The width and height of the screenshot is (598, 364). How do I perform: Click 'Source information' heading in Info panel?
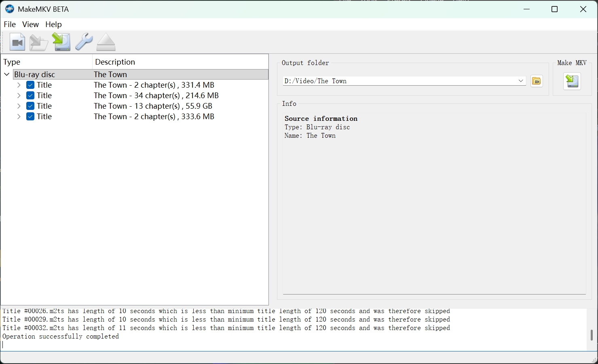click(321, 118)
